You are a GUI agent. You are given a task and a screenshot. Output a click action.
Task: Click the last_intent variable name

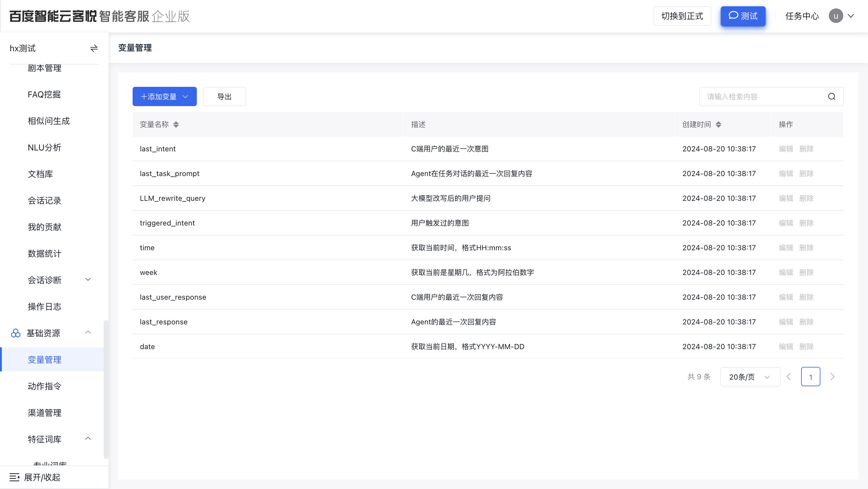pyautogui.click(x=158, y=149)
